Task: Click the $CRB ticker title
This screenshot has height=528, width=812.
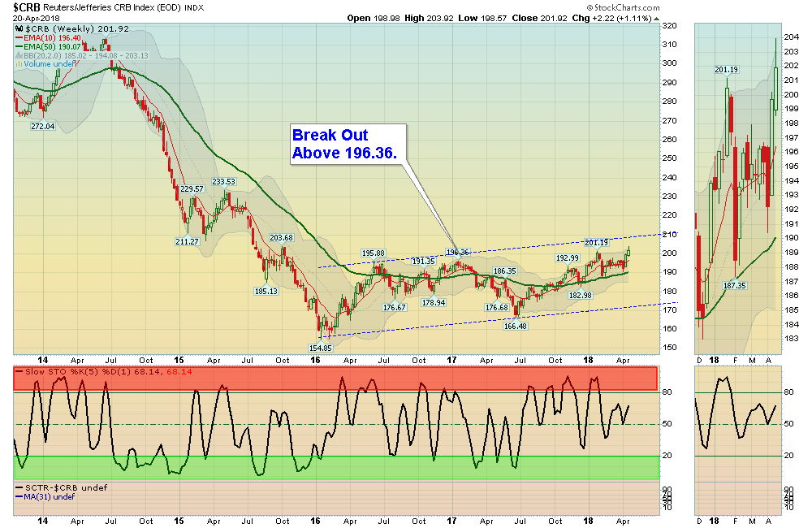Action: coord(27,7)
